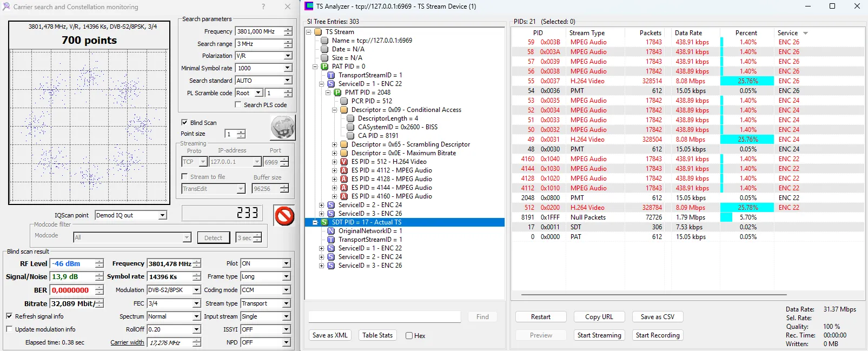Click the OriginalNetworkID tree node icon
Image resolution: width=868 pixels, height=351 pixels.
[x=331, y=231]
